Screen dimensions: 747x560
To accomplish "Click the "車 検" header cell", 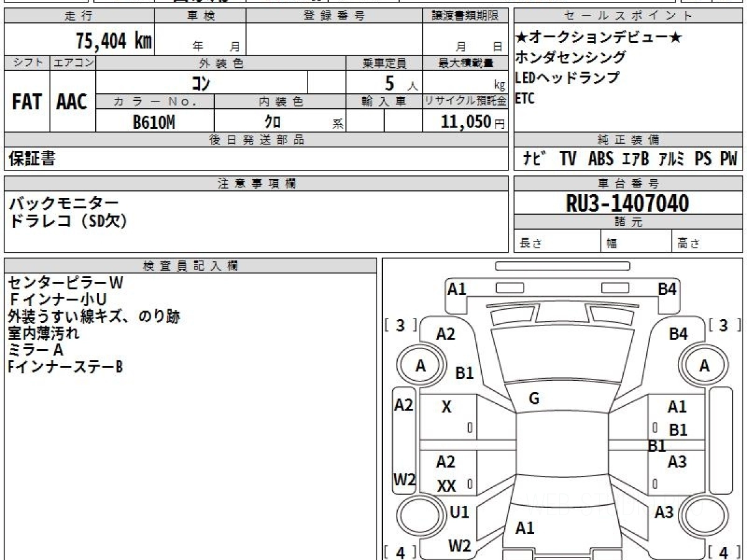I will click(x=200, y=16).
